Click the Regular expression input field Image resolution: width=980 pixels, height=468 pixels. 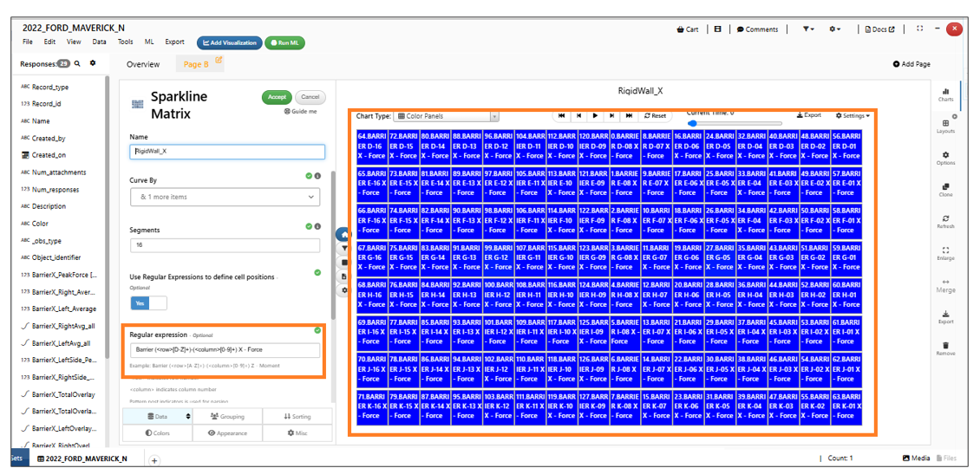[225, 350]
